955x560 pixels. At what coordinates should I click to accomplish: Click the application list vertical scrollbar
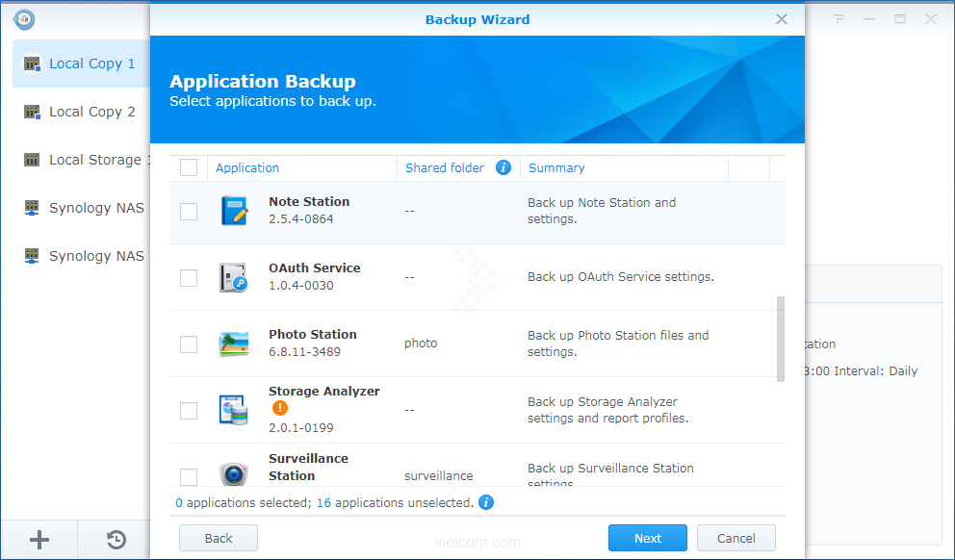point(780,338)
